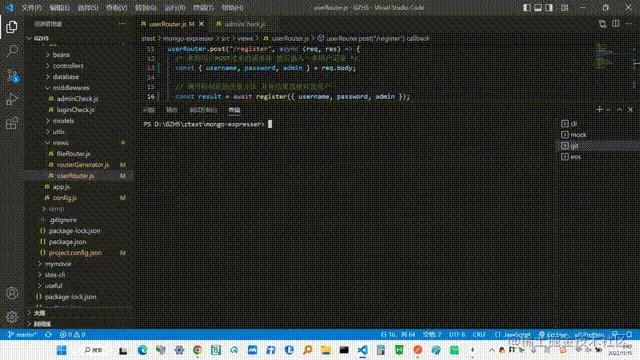Open the Go menu
640x360 pixels.
(146, 8)
